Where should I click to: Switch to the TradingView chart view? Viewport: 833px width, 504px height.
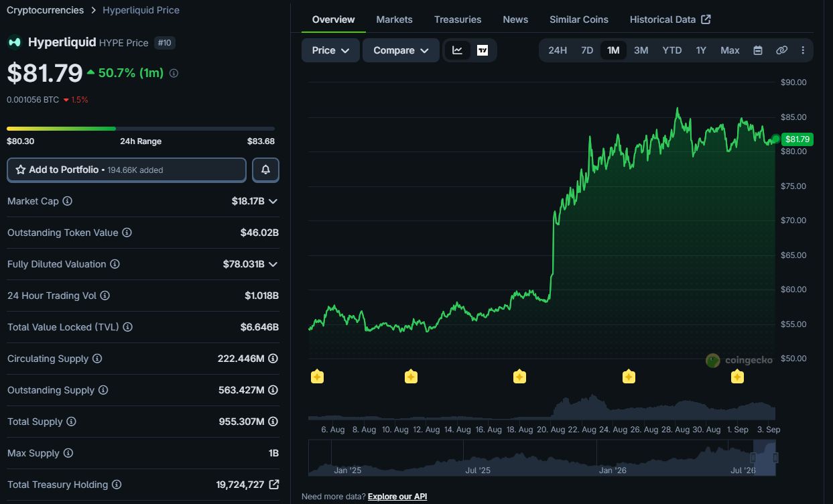[483, 50]
